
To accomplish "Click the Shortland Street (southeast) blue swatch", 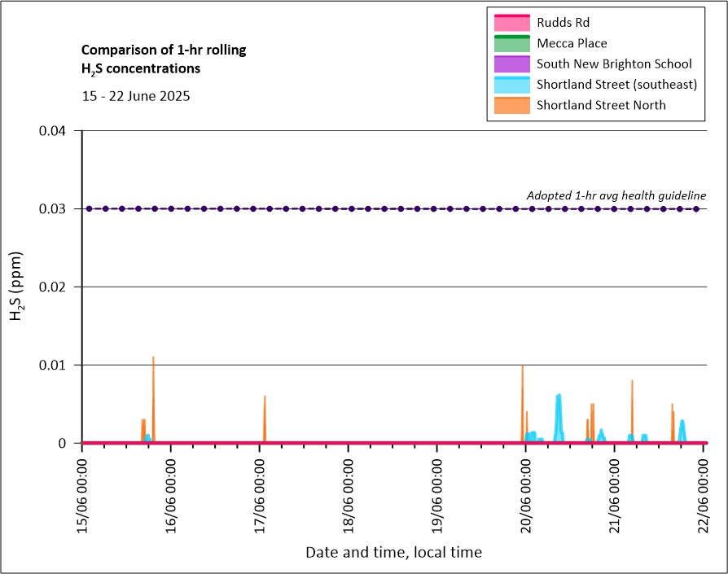I will click(x=511, y=84).
